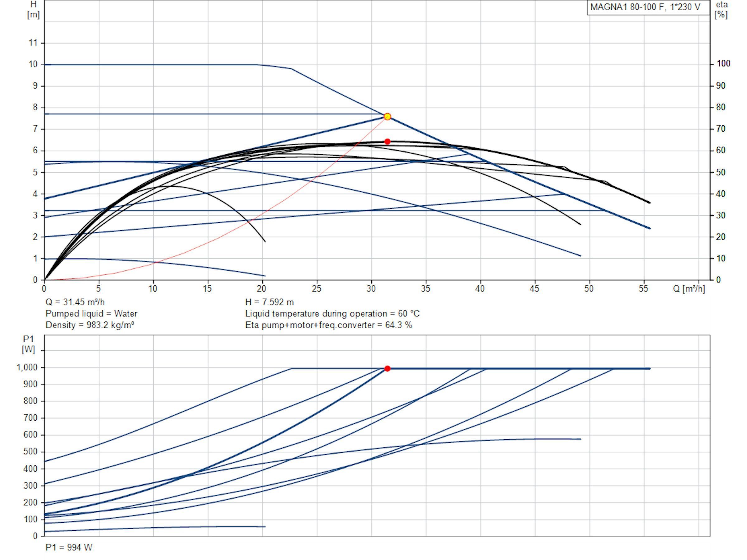The image size is (747, 560).
Task: Click the 1,000 tick on P1 axis
Action: (x=27, y=367)
